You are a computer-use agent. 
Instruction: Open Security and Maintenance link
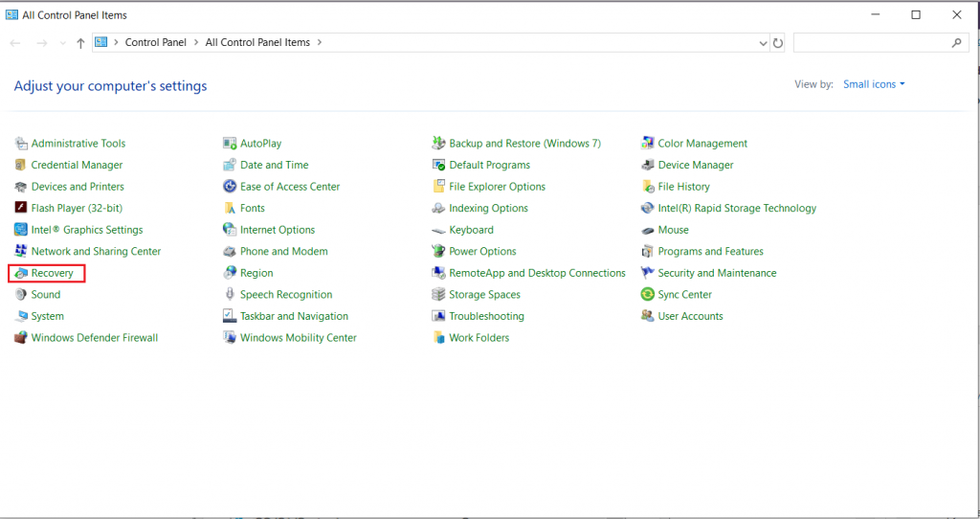[x=717, y=273]
